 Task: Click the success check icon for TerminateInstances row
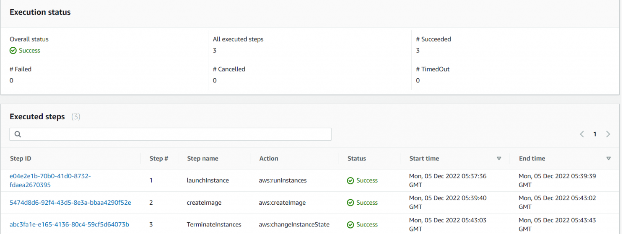tap(351, 225)
